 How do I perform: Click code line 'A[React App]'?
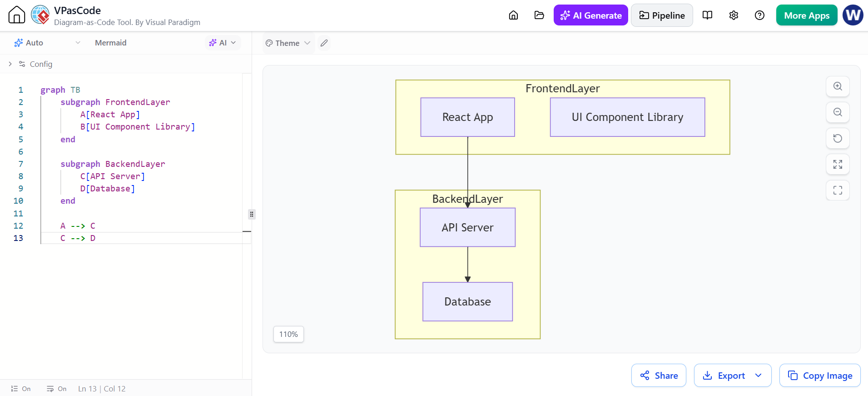tap(110, 115)
